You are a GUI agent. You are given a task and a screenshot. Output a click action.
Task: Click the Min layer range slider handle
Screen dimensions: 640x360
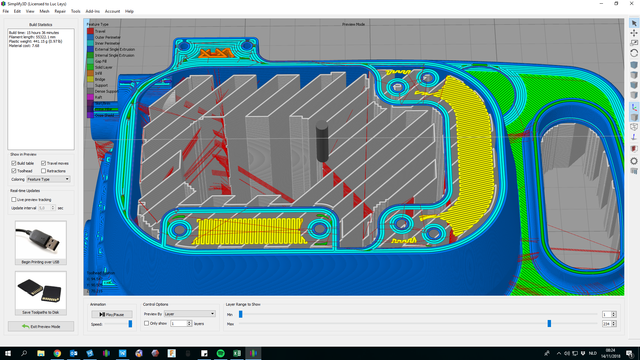[x=240, y=314]
